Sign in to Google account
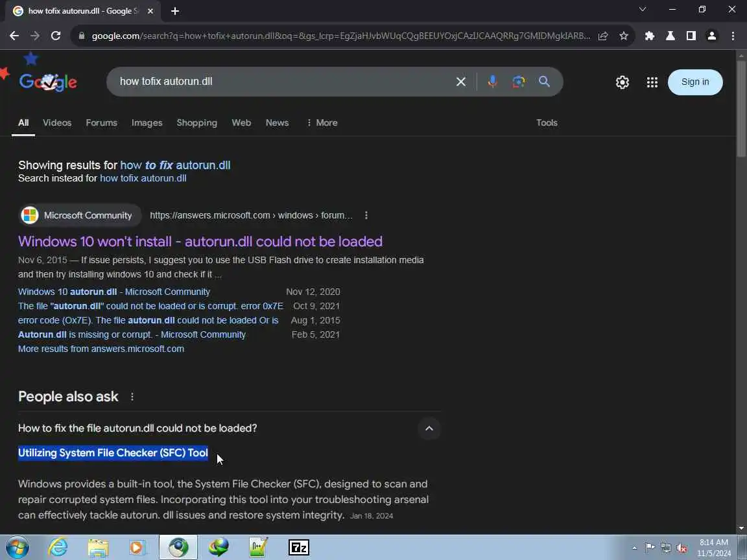The height and width of the screenshot is (560, 747). coord(695,82)
